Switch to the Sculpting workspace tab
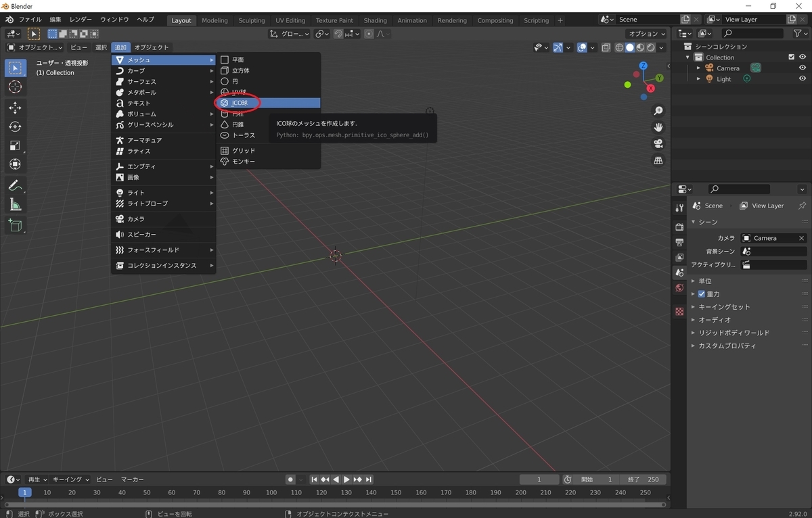 (251, 20)
